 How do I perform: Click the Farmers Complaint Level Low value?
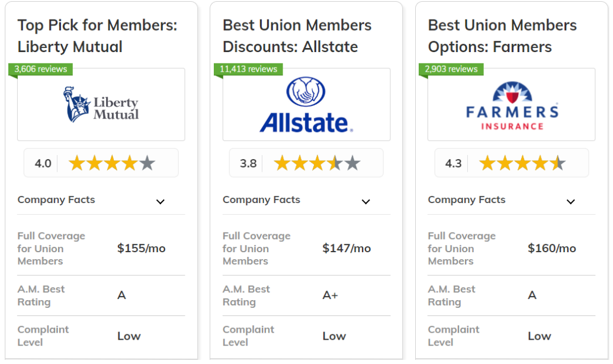pos(539,336)
